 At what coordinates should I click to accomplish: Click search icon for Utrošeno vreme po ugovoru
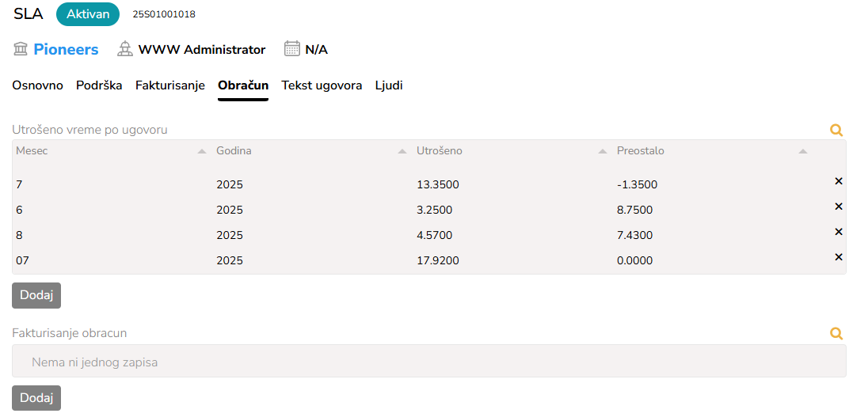[836, 131]
